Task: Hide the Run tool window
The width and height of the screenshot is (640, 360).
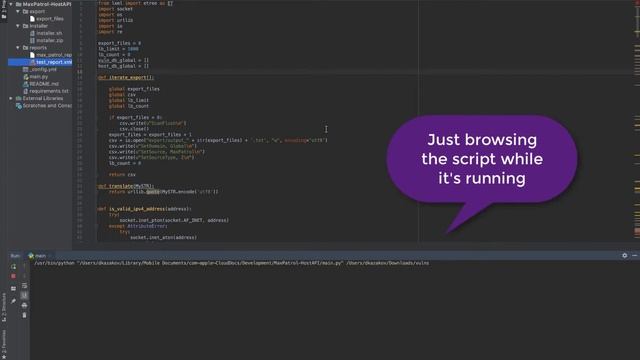Action: (x=635, y=256)
